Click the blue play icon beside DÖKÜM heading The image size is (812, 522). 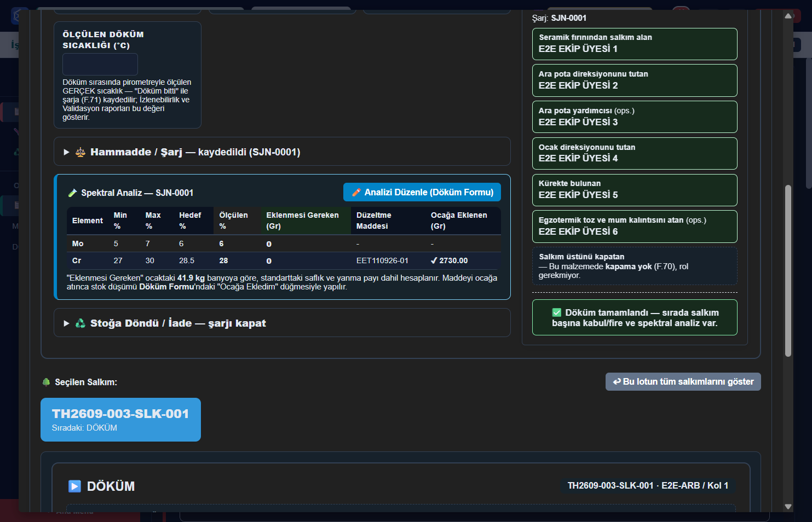click(74, 486)
